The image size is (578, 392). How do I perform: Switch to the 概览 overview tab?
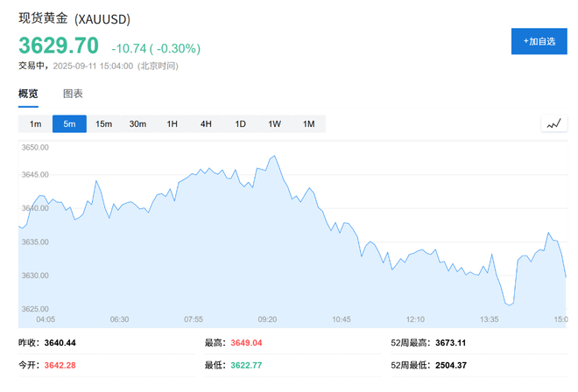pos(29,94)
